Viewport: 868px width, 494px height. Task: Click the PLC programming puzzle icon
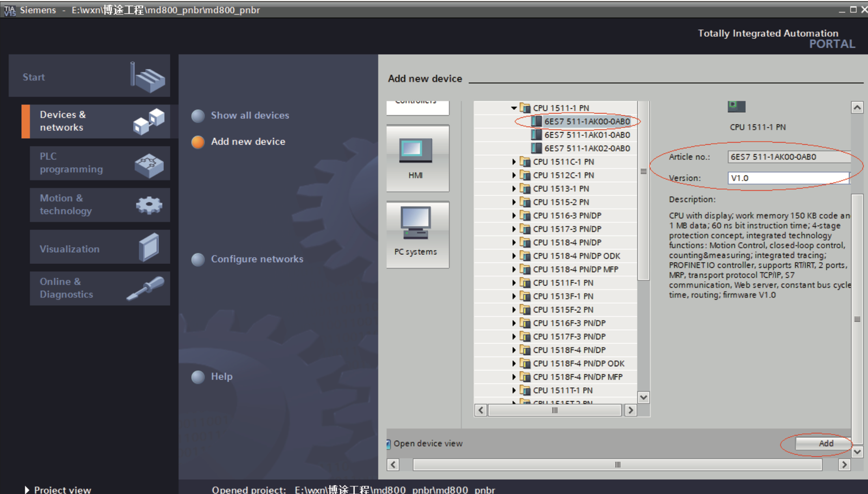149,164
